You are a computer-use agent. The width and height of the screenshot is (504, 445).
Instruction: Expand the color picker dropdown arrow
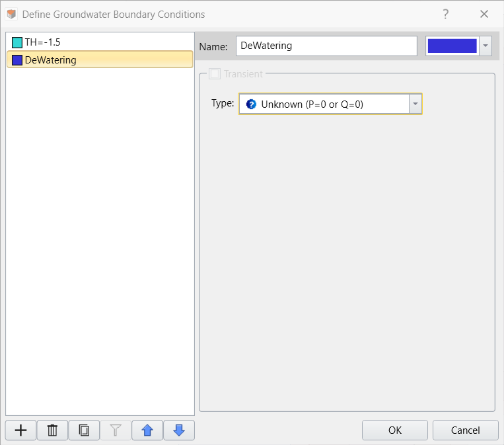click(x=486, y=46)
